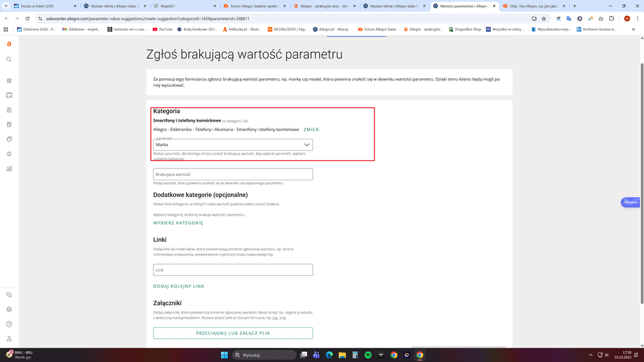Open a new browser tab
Image resolution: width=644 pixels, height=362 pixels.
(574, 6)
